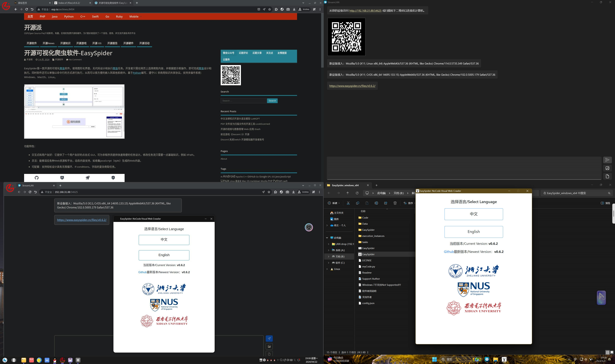The height and width of the screenshot is (364, 615).
Task: Reload the StreamLAN page in bottom browser
Action: pyautogui.click(x=30, y=192)
